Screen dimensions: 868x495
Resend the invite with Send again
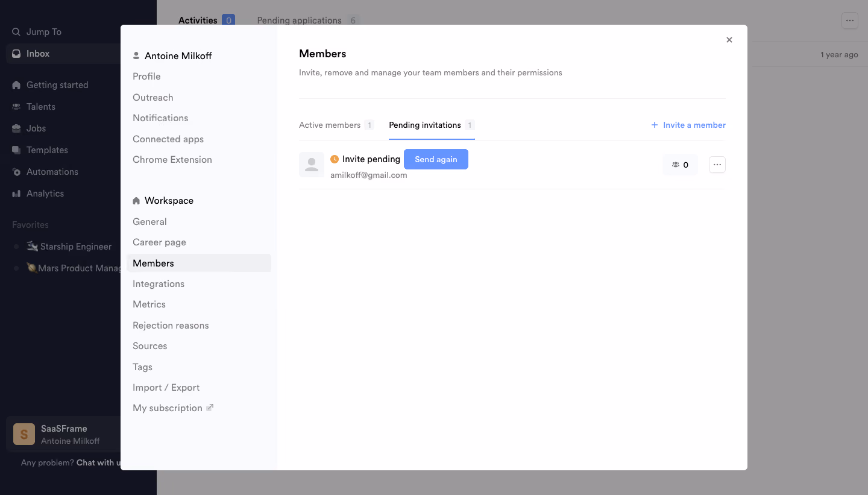click(x=436, y=159)
